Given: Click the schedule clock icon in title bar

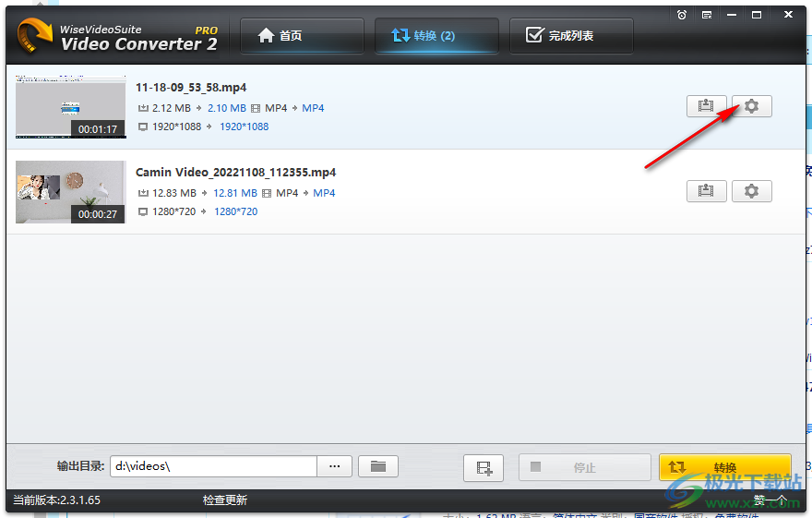Looking at the screenshot, I should 682,15.
